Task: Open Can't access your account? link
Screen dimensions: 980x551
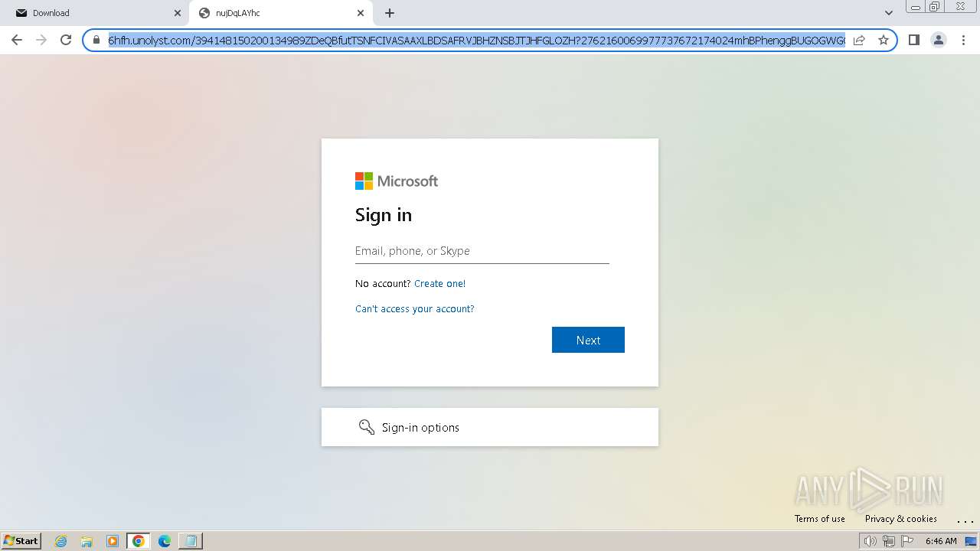Action: [x=415, y=309]
